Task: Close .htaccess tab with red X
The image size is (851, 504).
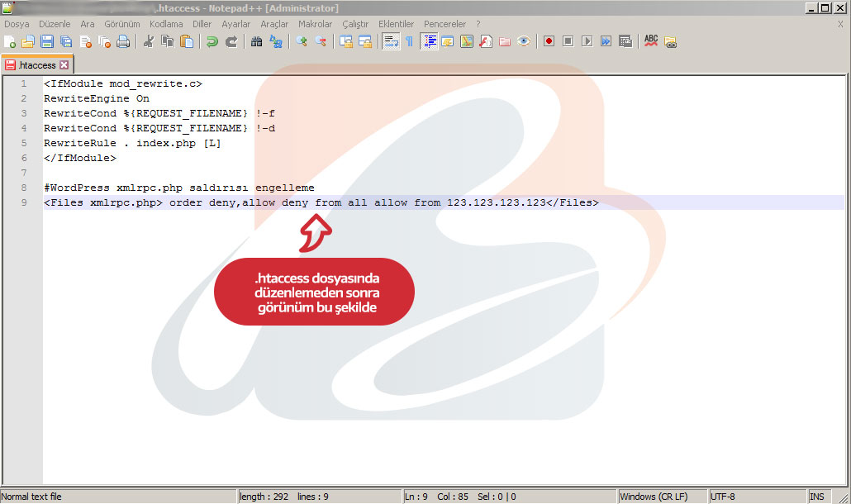Action: [x=64, y=65]
